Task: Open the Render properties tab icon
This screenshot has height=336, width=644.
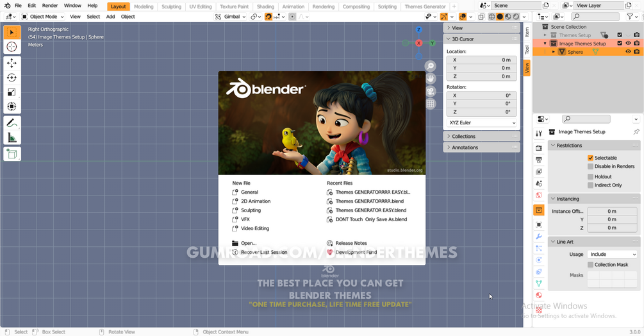Action: 539,148
